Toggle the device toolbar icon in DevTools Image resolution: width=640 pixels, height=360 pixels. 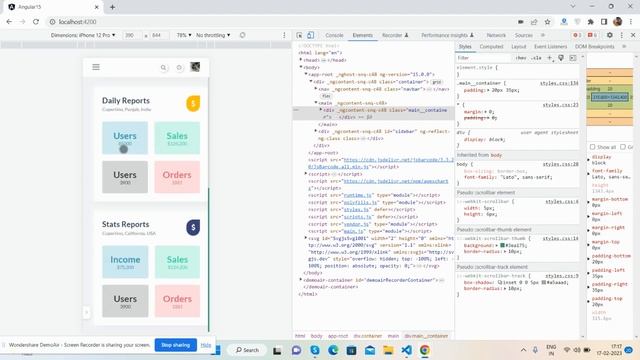pyautogui.click(x=310, y=36)
